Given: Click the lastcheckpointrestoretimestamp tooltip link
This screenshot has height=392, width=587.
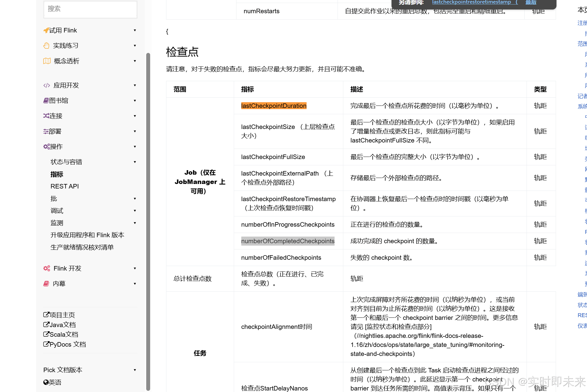Looking at the screenshot, I should click(x=471, y=2).
